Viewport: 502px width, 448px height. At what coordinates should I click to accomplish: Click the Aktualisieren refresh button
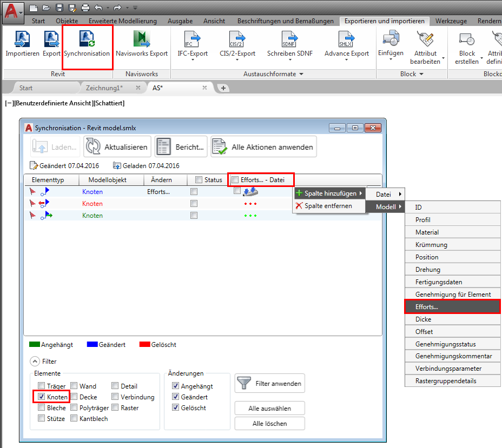[117, 147]
